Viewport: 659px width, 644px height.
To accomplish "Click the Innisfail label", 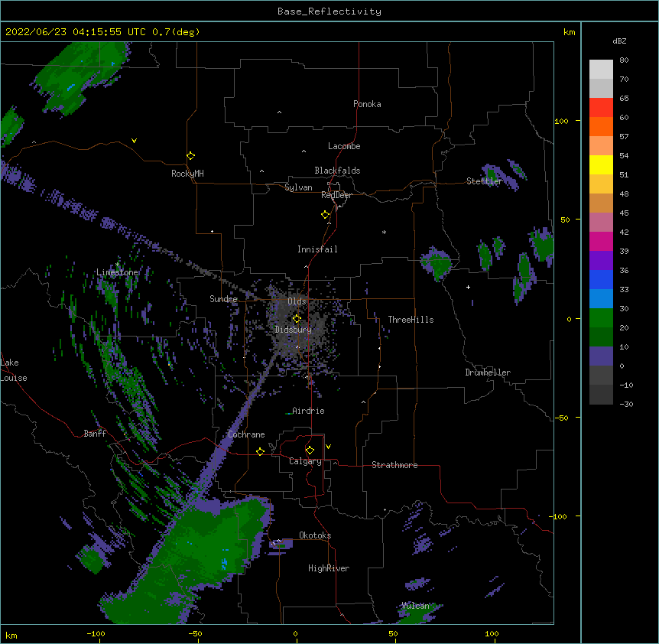I will click(317, 249).
